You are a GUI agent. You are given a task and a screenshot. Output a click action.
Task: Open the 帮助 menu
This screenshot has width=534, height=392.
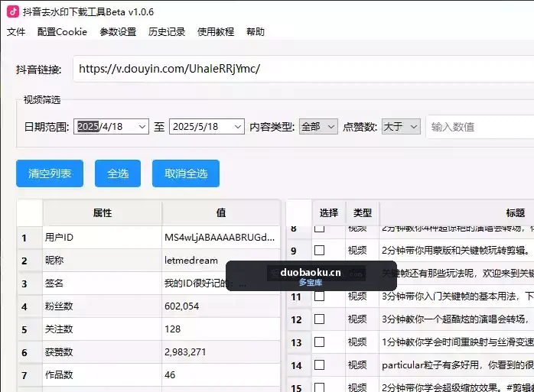click(256, 32)
